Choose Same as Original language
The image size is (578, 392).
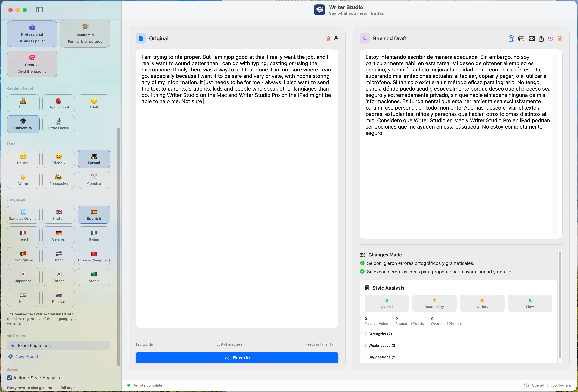click(23, 215)
